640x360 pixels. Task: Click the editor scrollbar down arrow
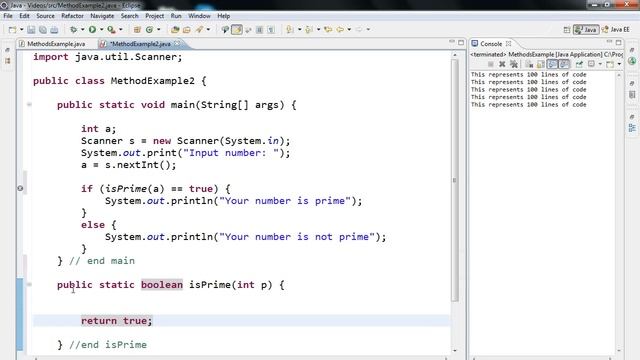[455, 351]
